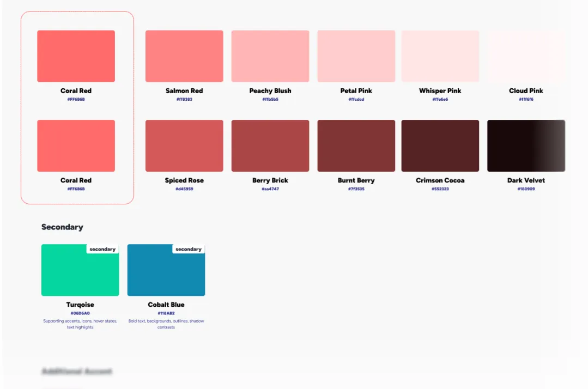Select the Dark Velvet gradient swatch
This screenshot has height=389, width=588.
coord(525,145)
